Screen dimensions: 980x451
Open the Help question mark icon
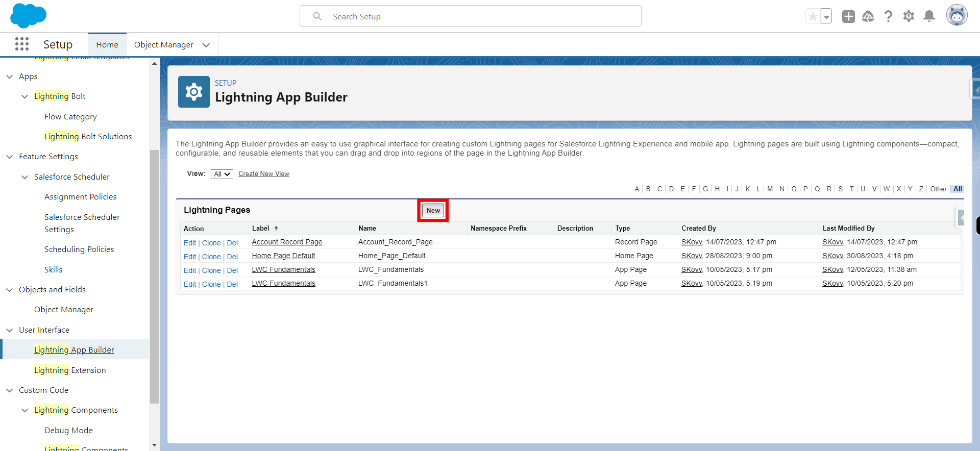pos(888,16)
